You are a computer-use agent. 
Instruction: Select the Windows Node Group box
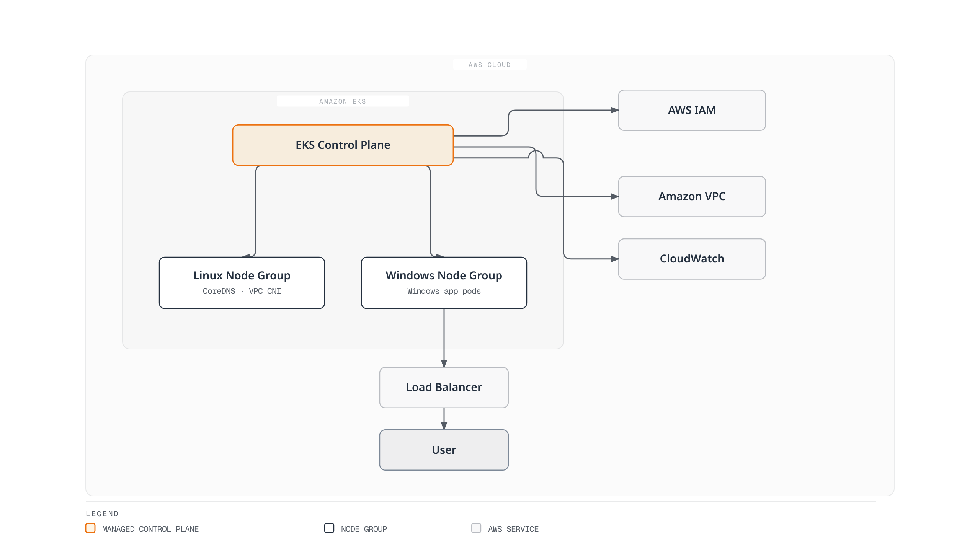444,283
